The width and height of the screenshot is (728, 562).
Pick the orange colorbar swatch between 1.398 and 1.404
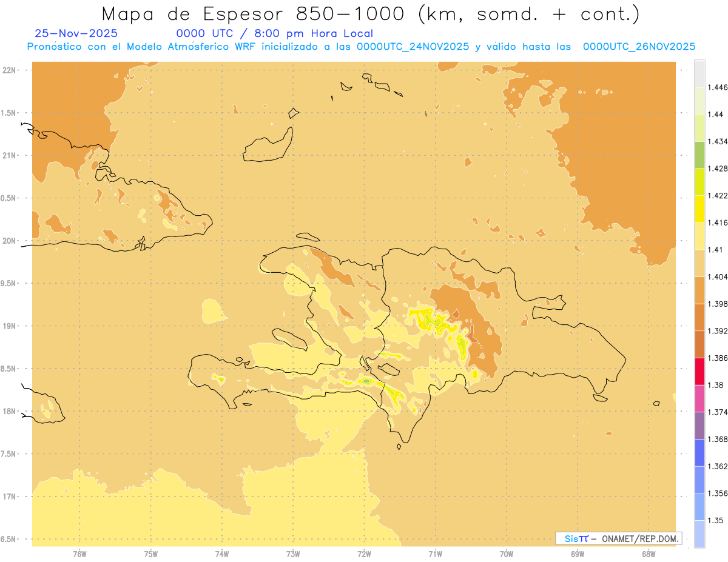pyautogui.click(x=699, y=290)
